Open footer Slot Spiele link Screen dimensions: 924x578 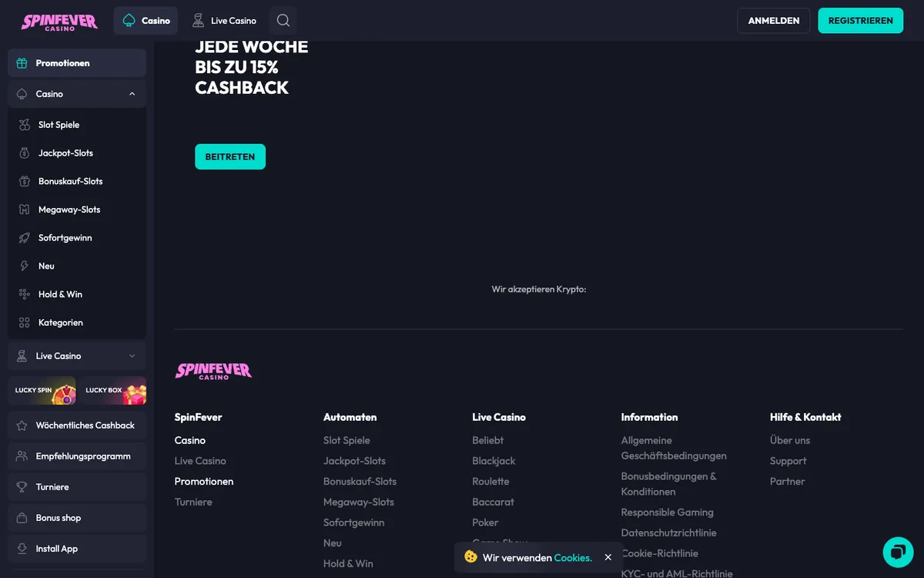pos(346,440)
